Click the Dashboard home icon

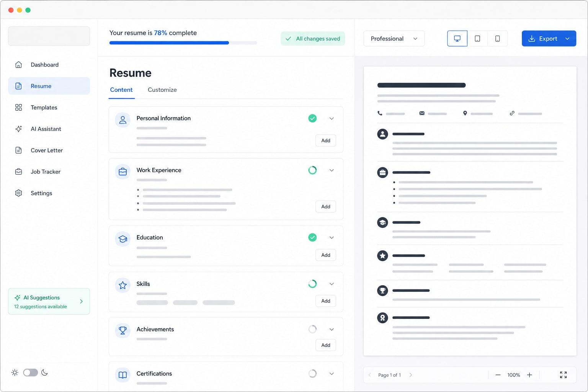coord(18,65)
